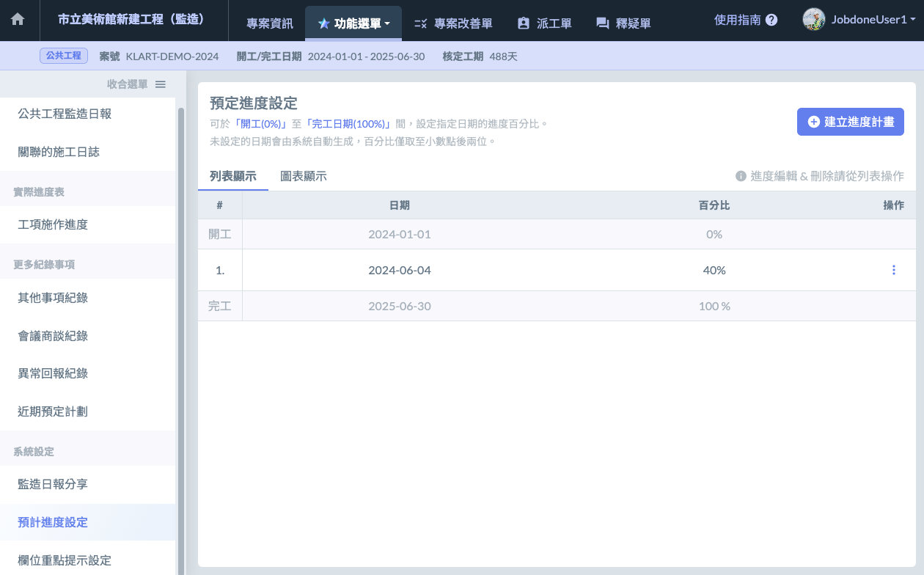924x575 pixels.
Task: Open the 派工單 tab
Action: pyautogui.click(x=544, y=23)
